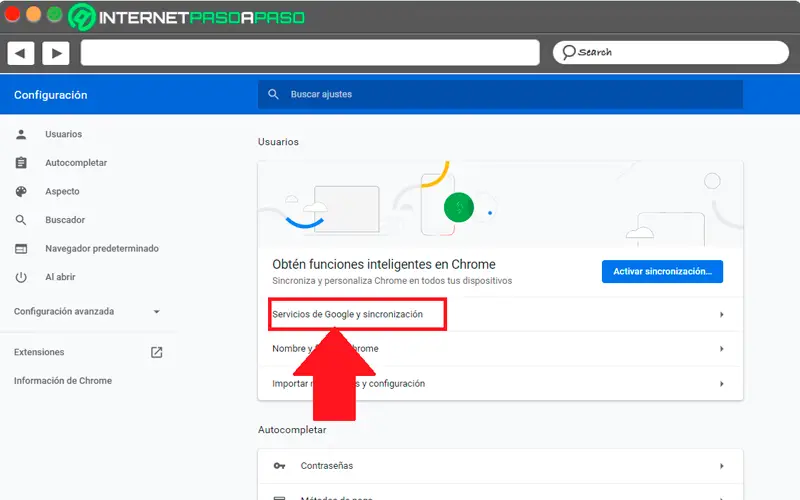Click the top right Search field
The image size is (800, 500).
click(x=670, y=53)
